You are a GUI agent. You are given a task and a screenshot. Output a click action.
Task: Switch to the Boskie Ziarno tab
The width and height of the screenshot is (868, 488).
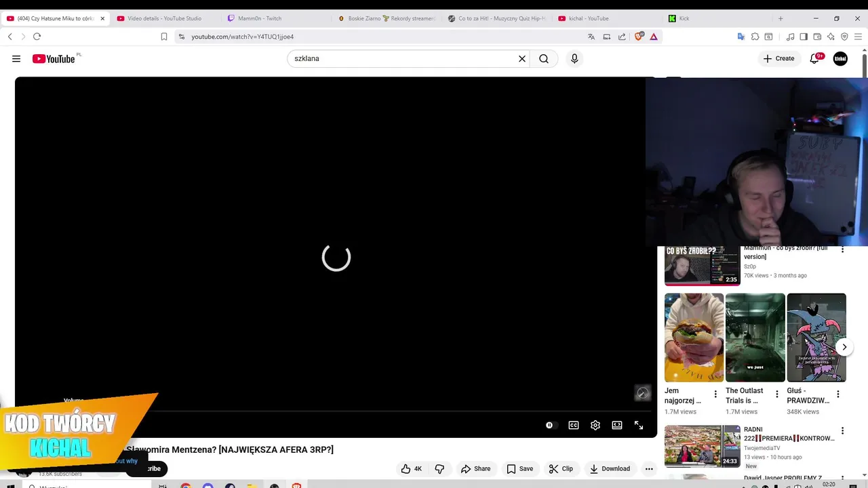coord(386,18)
